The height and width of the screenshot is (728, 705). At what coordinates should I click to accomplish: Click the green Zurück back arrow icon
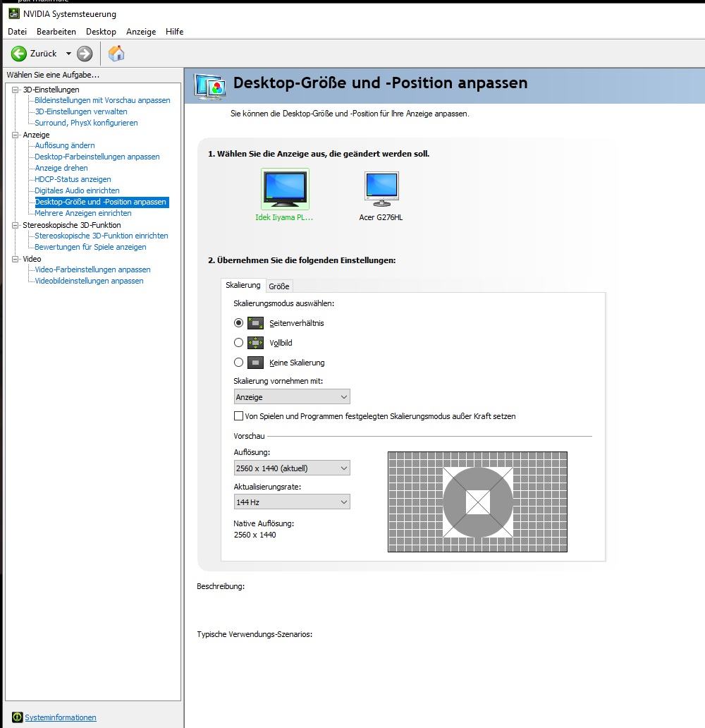pos(18,54)
